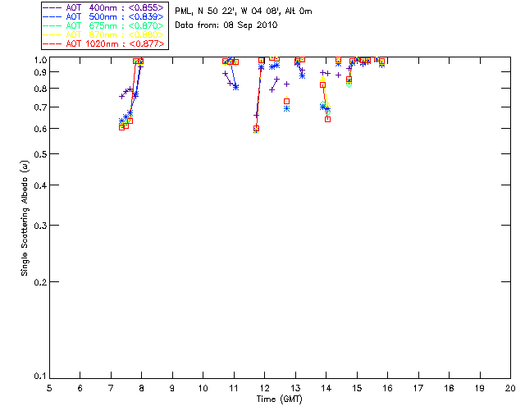Image resolution: width=525 pixels, height=420 pixels.
Task: Click the 0.5 tick label on y-axis
Action: coord(40,154)
